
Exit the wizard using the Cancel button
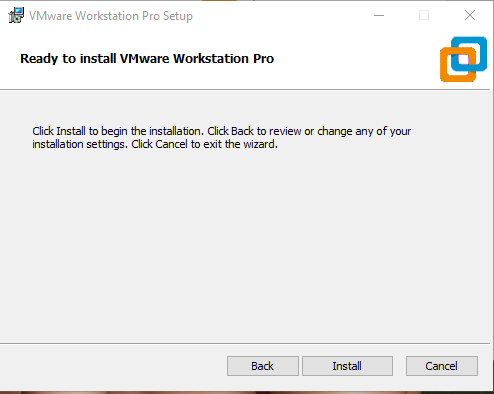442,366
